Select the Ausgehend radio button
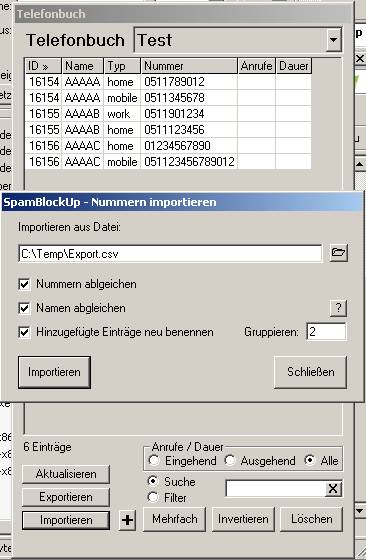This screenshot has width=366, height=560. (x=230, y=460)
